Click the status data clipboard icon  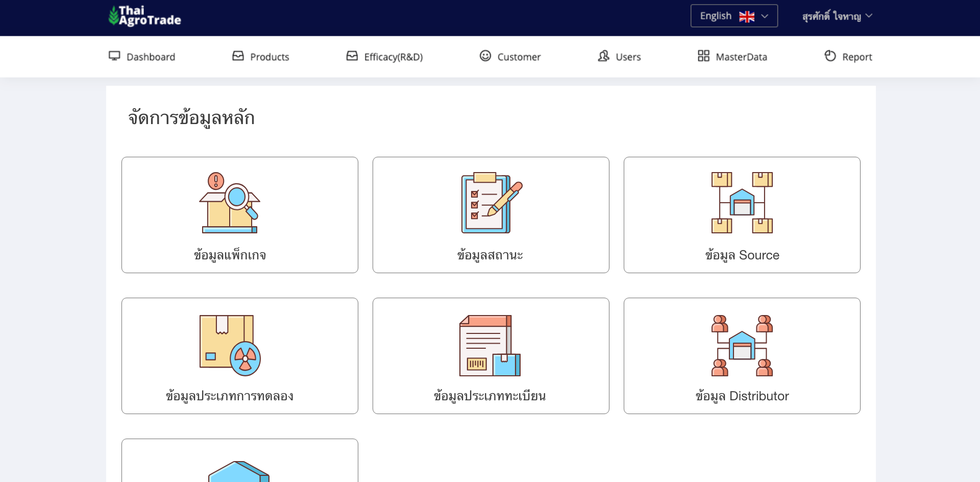[491, 203]
